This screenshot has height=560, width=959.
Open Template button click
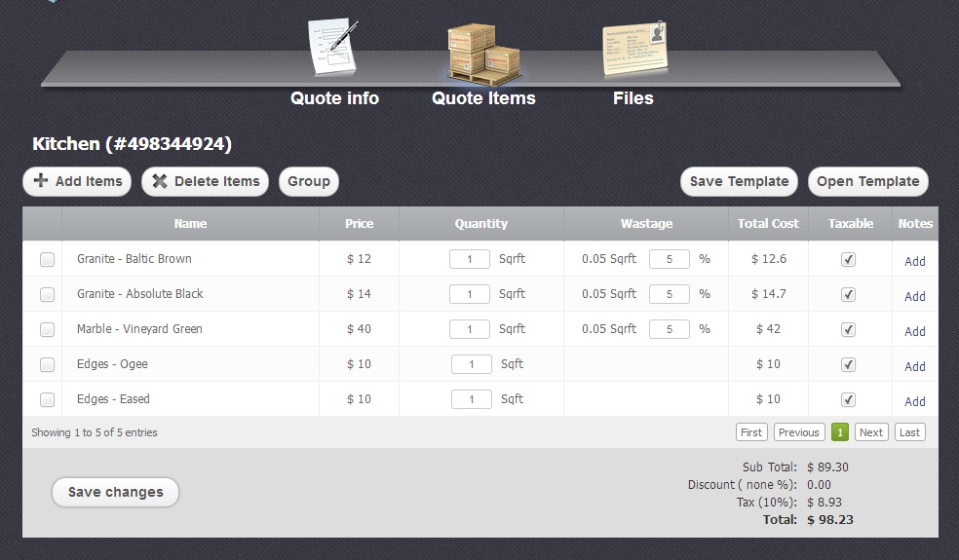pyautogui.click(x=867, y=181)
